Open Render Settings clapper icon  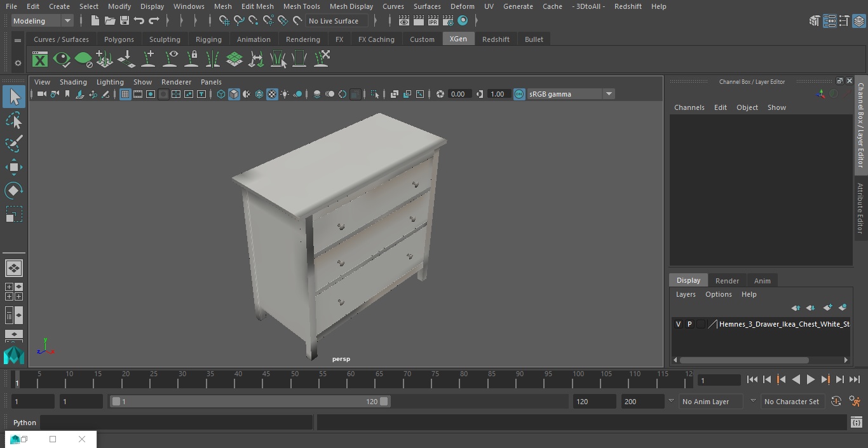coord(447,21)
